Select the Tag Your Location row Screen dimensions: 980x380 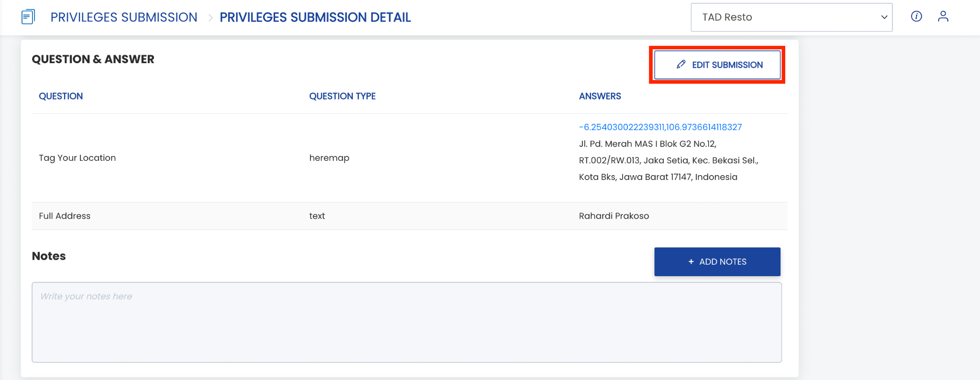tap(410, 158)
